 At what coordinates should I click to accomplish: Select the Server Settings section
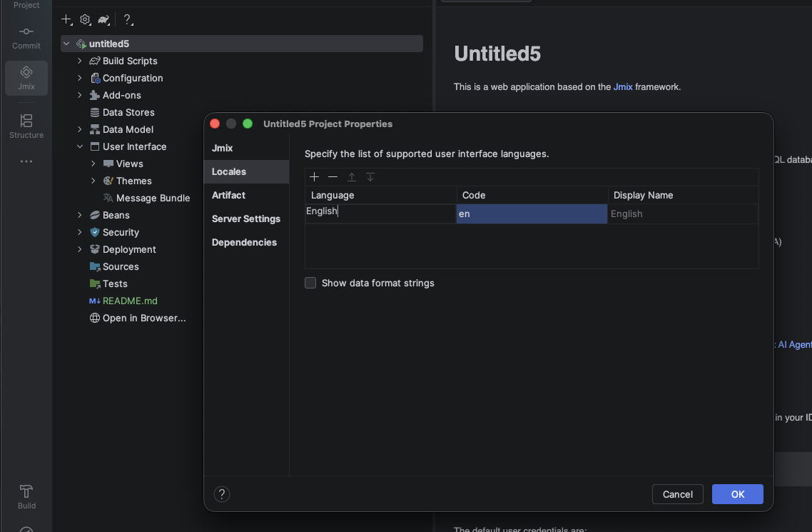click(246, 219)
